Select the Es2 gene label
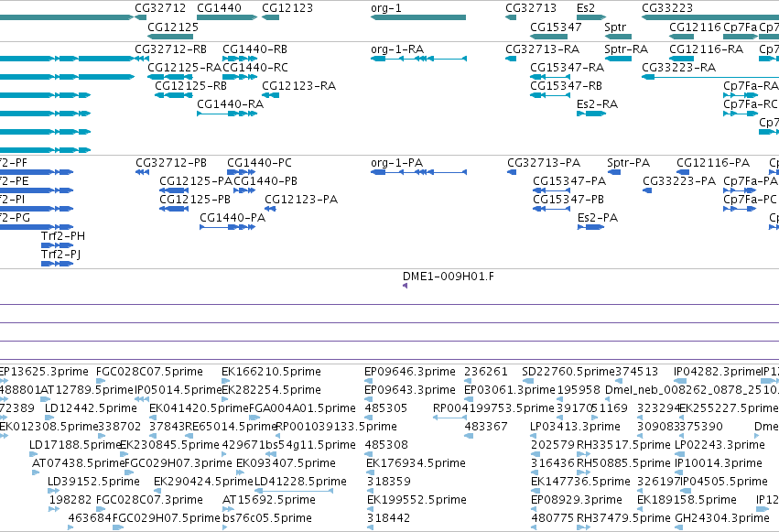This screenshot has width=779, height=532. pyautogui.click(x=586, y=8)
